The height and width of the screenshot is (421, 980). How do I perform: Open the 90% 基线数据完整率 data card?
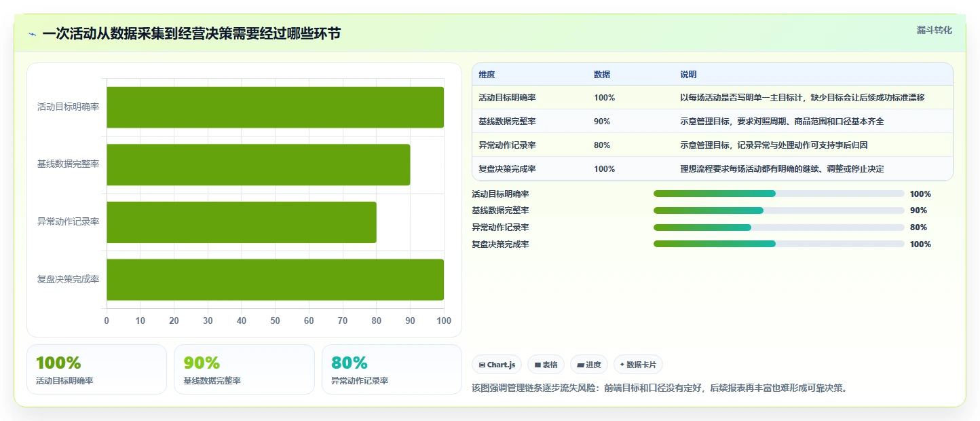pos(244,369)
